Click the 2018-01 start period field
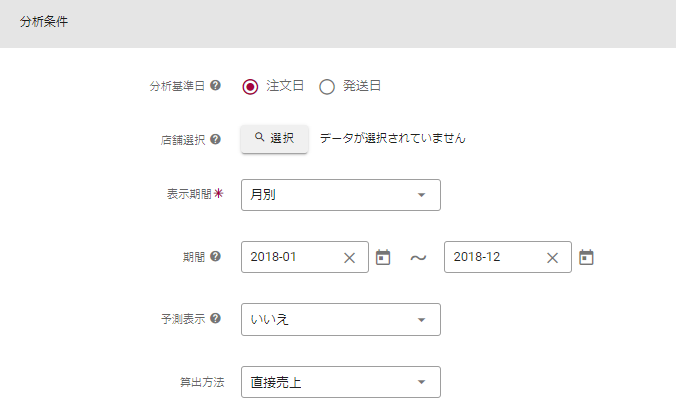Viewport: 676px width, 415px height. pyautogui.click(x=290, y=257)
